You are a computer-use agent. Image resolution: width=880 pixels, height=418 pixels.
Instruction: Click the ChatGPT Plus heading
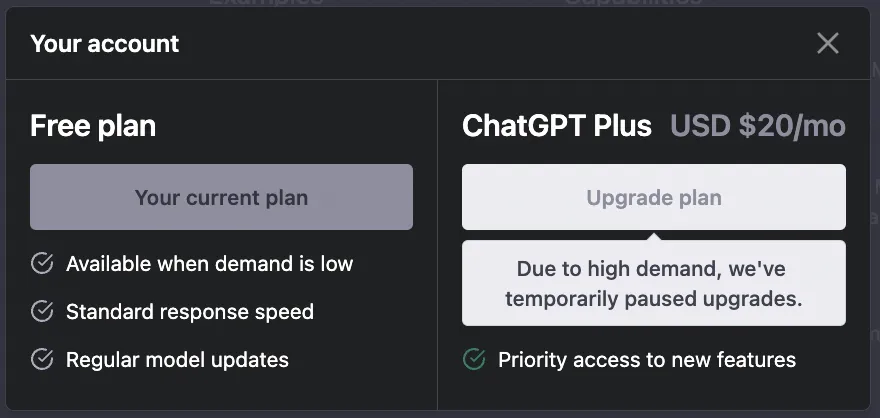[x=557, y=126]
